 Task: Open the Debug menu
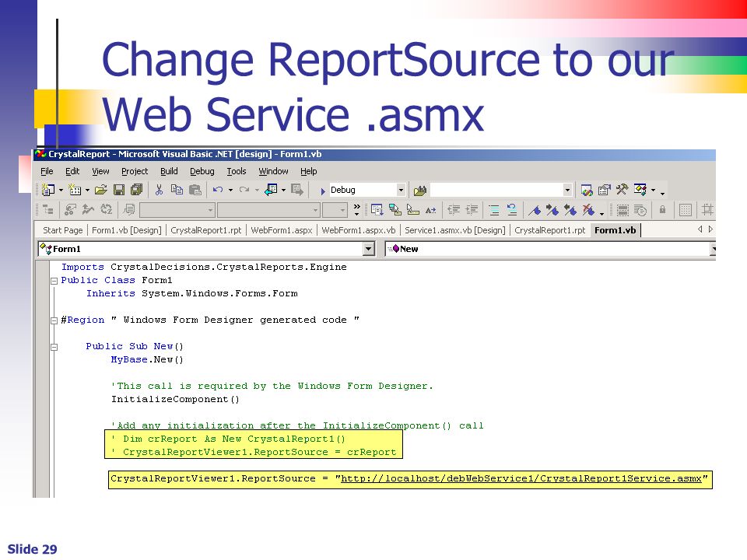pyautogui.click(x=202, y=171)
